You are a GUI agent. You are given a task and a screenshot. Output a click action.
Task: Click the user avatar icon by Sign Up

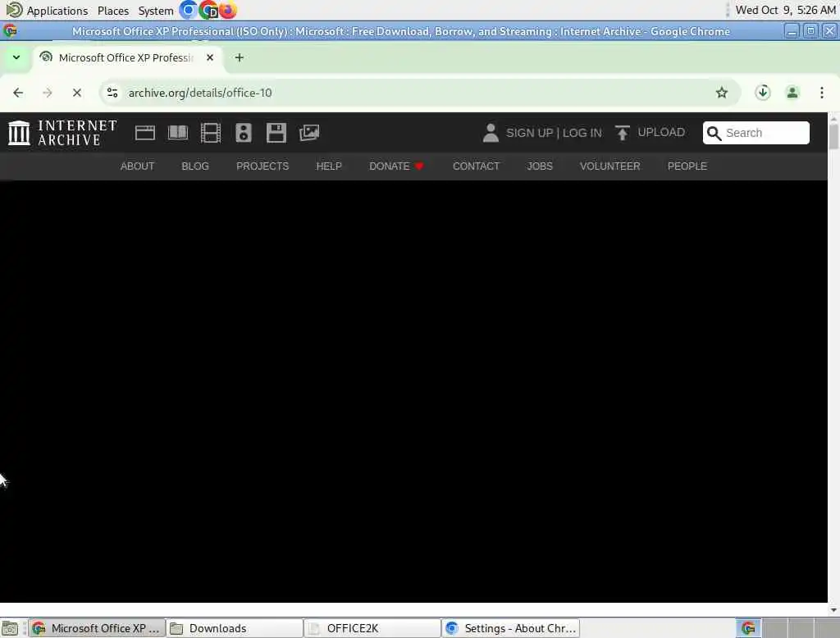coord(491,133)
